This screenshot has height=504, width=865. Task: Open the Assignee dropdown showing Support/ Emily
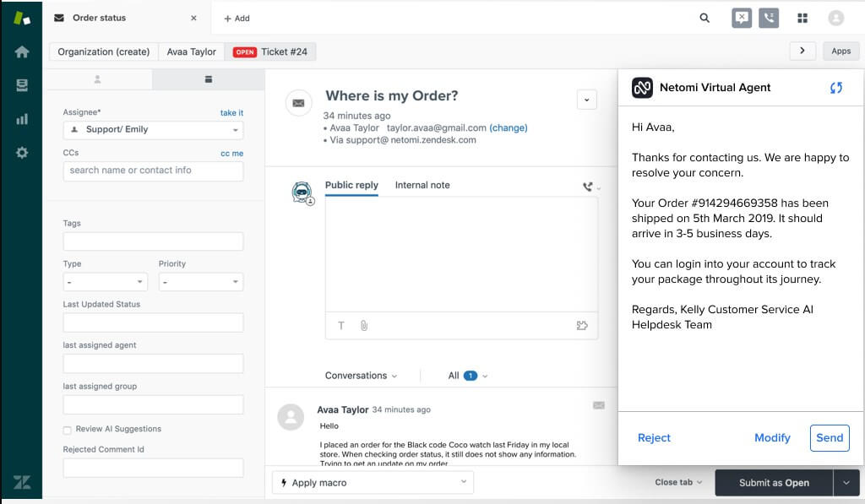click(x=152, y=130)
